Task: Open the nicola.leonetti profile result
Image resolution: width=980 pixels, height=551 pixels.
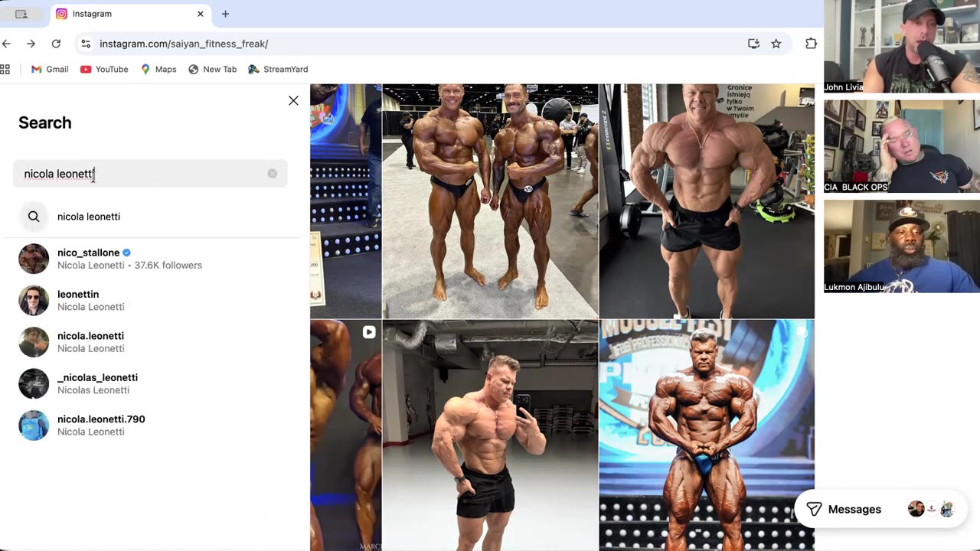Action: (153, 342)
